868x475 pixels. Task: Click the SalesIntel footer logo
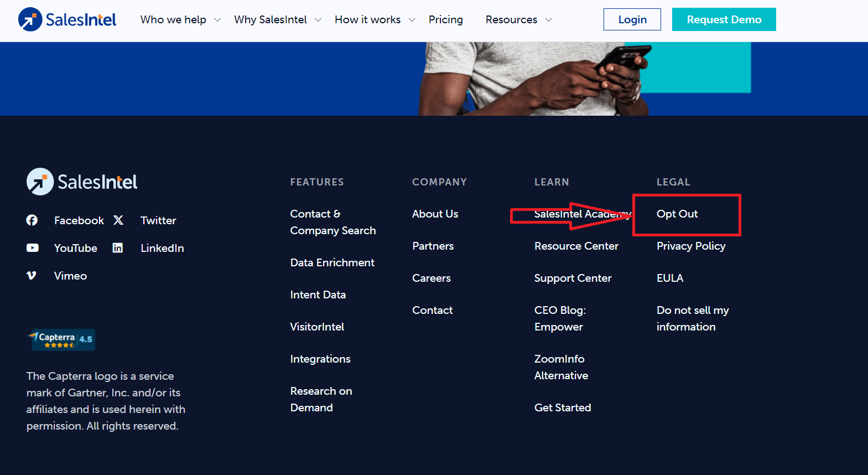(x=82, y=182)
